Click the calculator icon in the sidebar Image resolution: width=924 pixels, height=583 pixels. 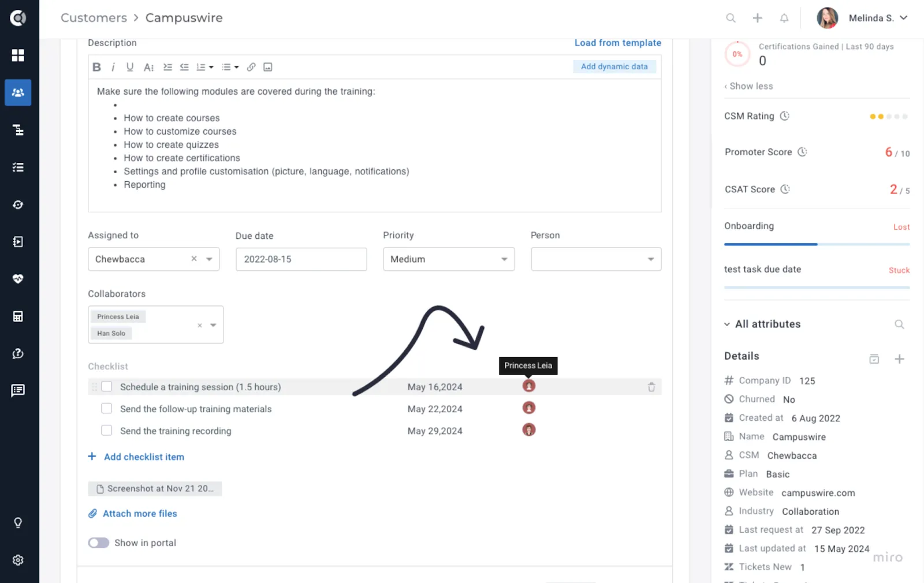(18, 316)
